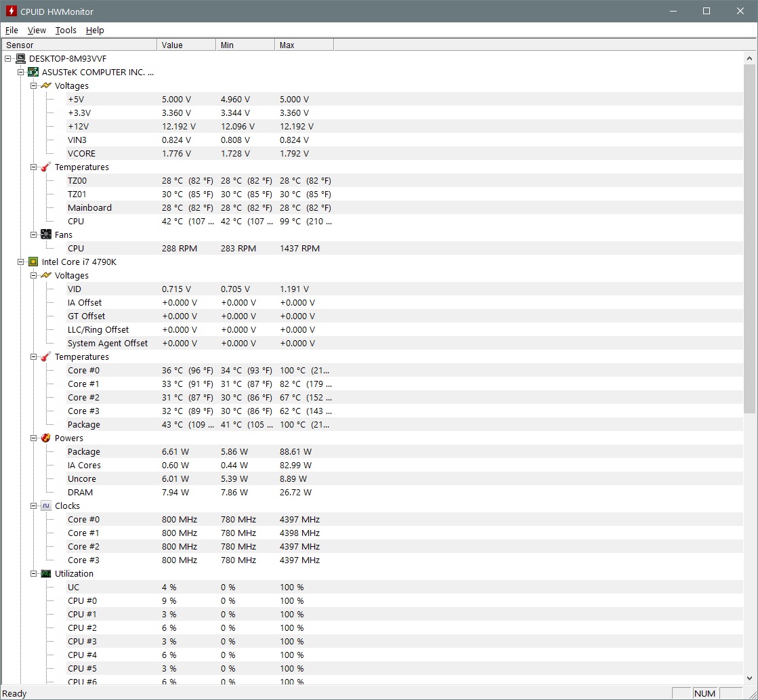The height and width of the screenshot is (700, 758).
Task: Collapse Intel Core Temperatures group
Action: click(x=34, y=356)
